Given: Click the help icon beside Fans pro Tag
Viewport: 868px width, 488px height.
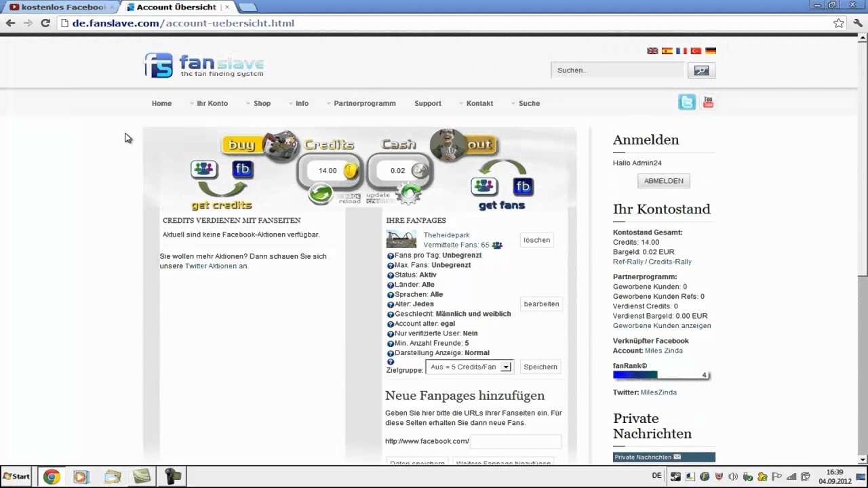Looking at the screenshot, I should pyautogui.click(x=391, y=256).
